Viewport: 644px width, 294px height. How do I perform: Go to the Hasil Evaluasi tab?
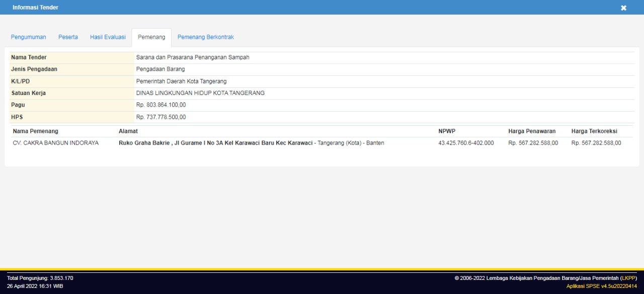108,37
